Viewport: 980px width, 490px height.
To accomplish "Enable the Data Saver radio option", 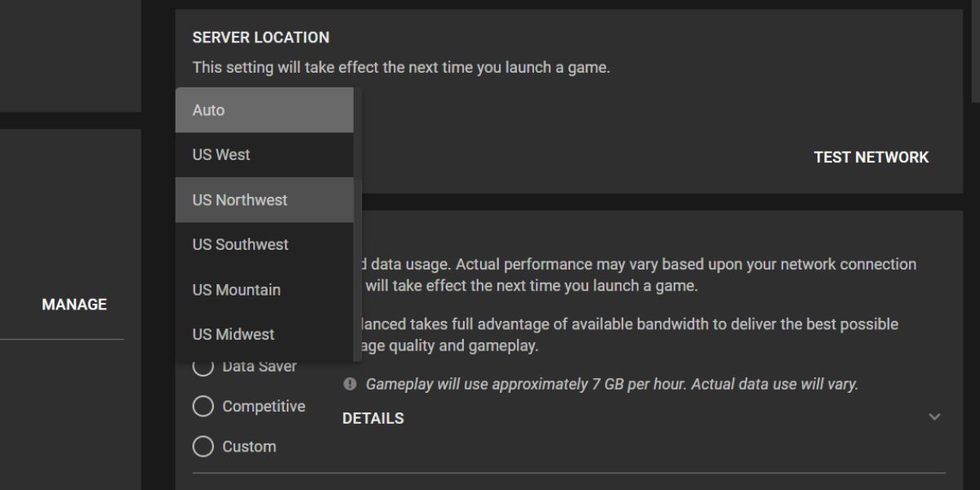I will tap(203, 367).
